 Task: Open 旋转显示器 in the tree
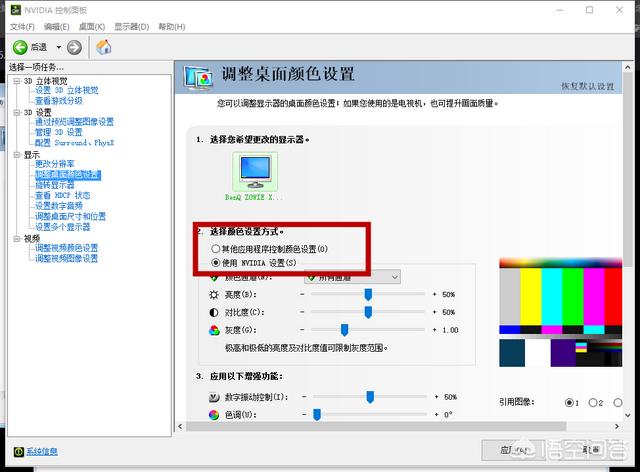[x=55, y=185]
